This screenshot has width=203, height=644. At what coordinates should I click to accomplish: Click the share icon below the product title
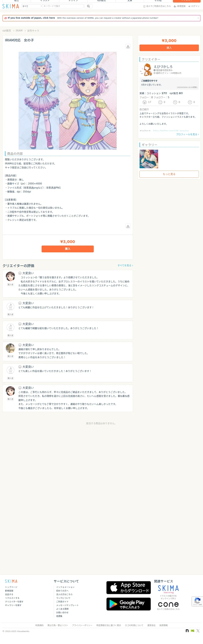(128, 46)
